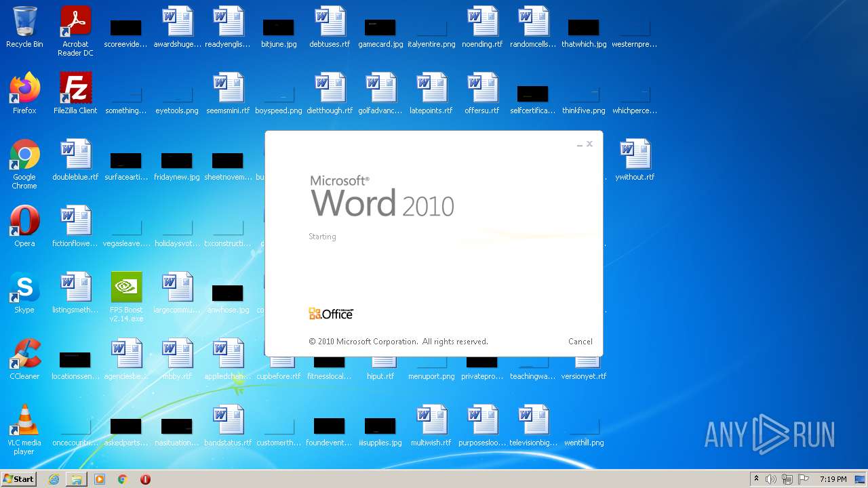Minimize the Word 2010 splash window

(x=580, y=144)
